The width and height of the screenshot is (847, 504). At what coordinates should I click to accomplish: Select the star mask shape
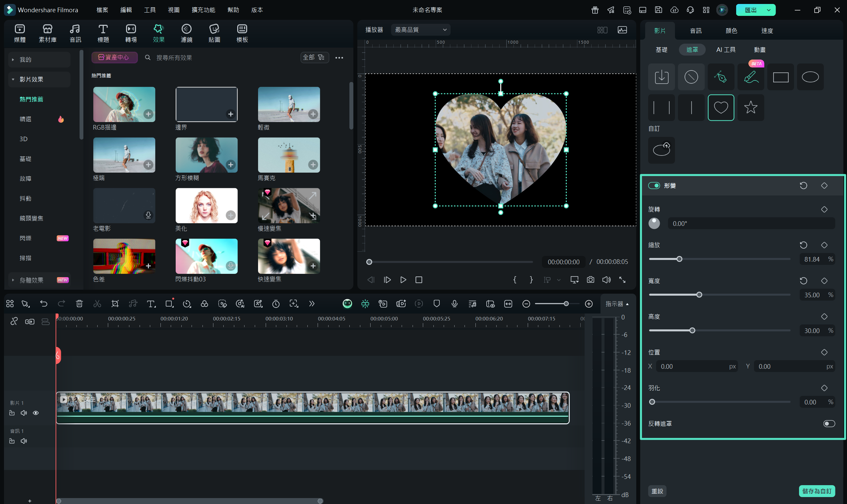pyautogui.click(x=750, y=108)
